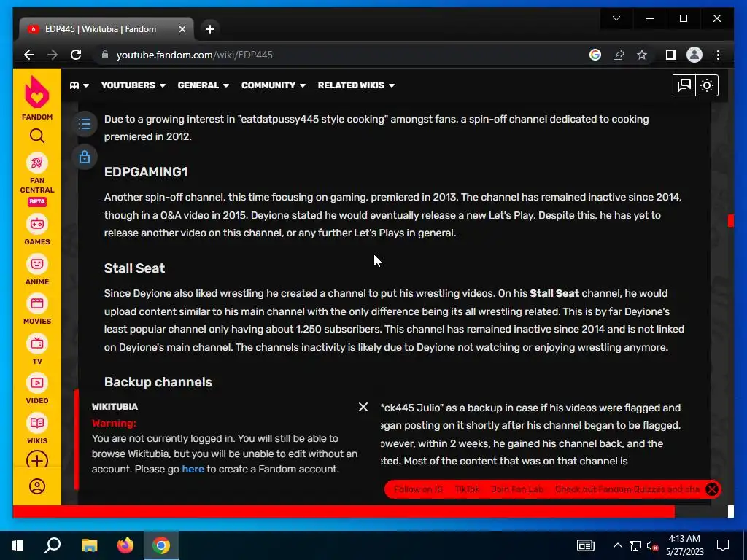Expand the RELATED WIKIS menu

click(356, 85)
